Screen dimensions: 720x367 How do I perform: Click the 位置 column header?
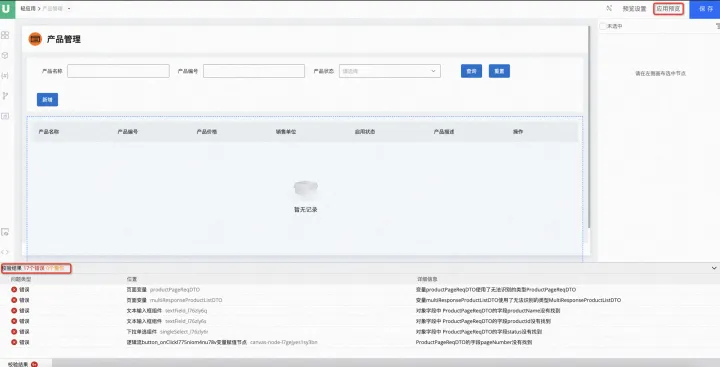click(x=132, y=279)
